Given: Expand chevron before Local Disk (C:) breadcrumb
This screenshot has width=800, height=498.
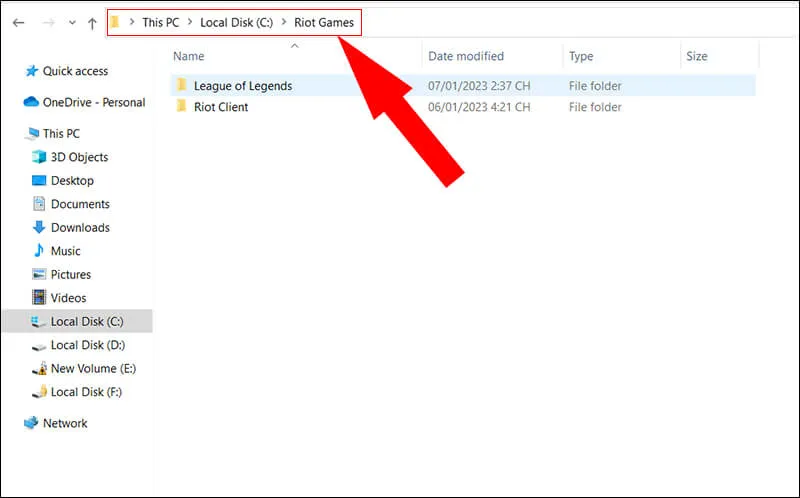Looking at the screenshot, I should click(190, 22).
